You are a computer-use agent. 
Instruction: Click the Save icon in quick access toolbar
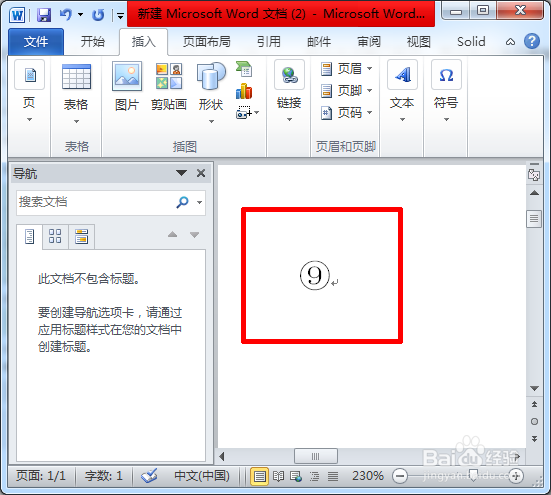pos(44,15)
